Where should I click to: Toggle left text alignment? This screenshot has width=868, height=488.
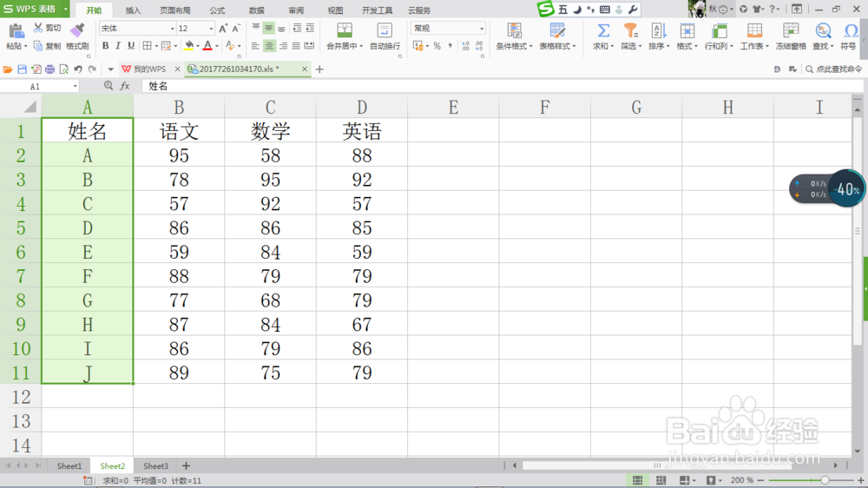pos(255,46)
